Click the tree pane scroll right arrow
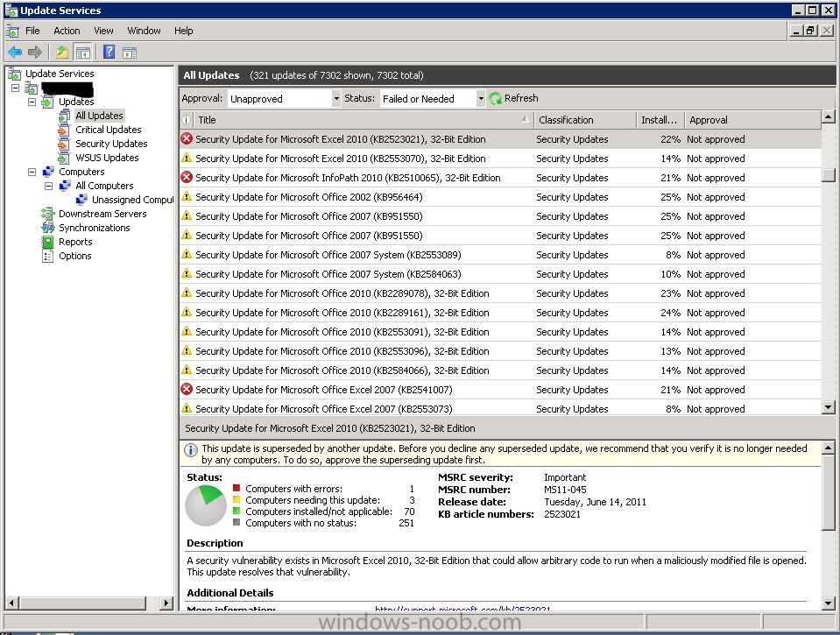Screen dimensions: 840x635 coord(166,603)
